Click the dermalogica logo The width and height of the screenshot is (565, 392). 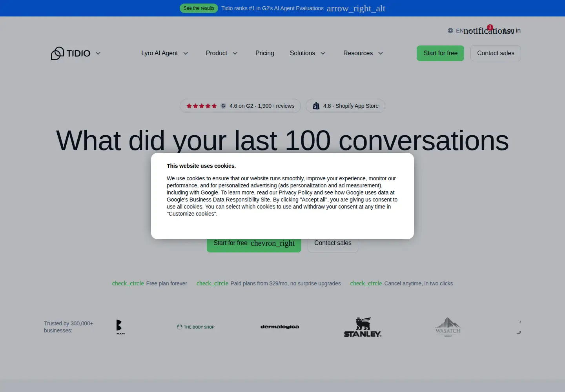280,327
